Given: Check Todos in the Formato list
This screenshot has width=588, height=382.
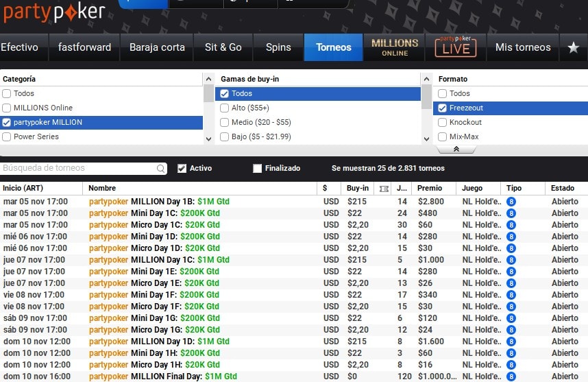Looking at the screenshot, I should pos(442,93).
